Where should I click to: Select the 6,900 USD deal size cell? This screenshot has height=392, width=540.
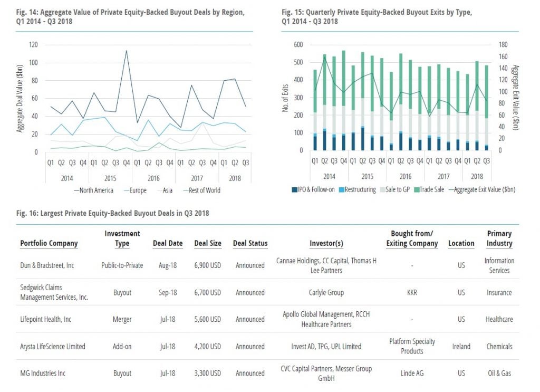208,265
